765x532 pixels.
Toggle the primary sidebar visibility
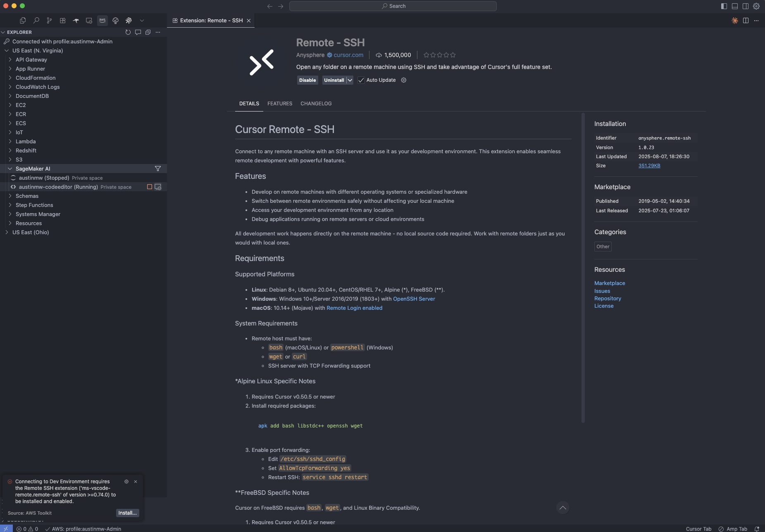[x=724, y=6]
